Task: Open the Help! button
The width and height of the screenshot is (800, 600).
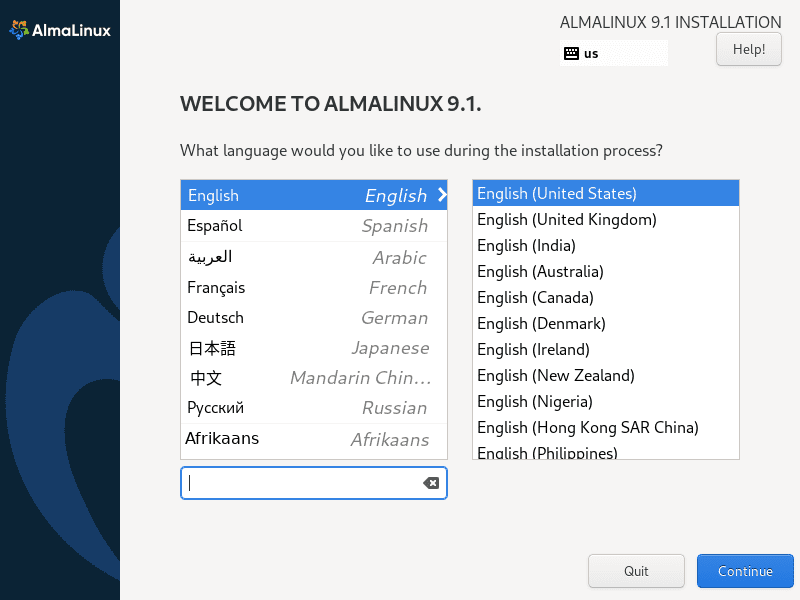Action: click(x=748, y=49)
